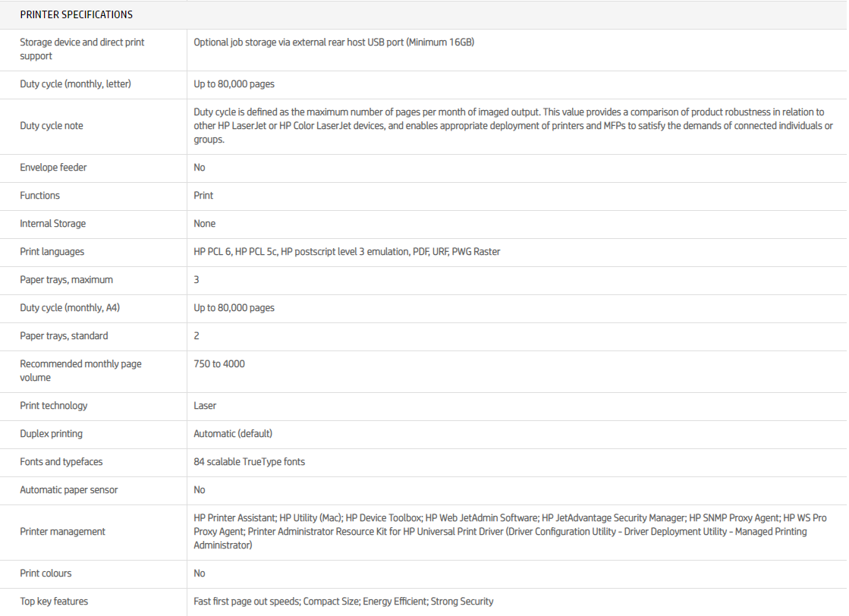
Task: Click the '750 to 4000' page volume value
Action: [219, 364]
